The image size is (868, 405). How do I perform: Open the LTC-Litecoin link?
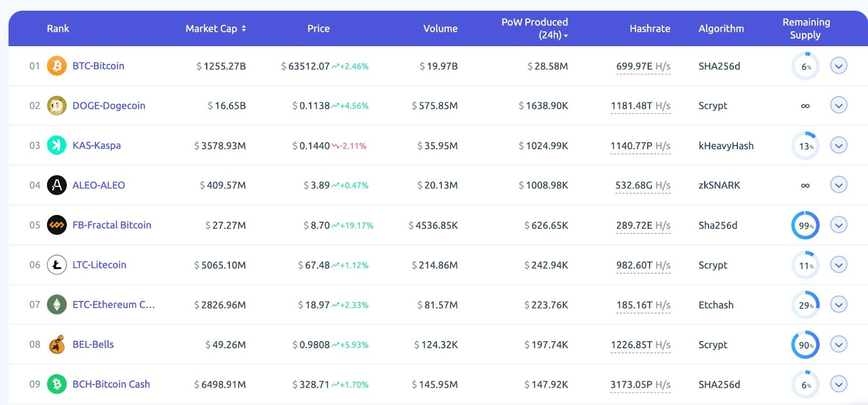coord(99,265)
